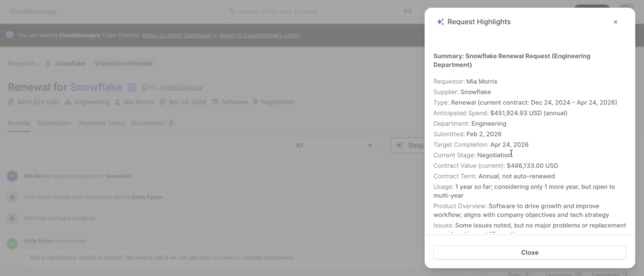Click the sparkle icon beside Request Highlights

[440, 22]
